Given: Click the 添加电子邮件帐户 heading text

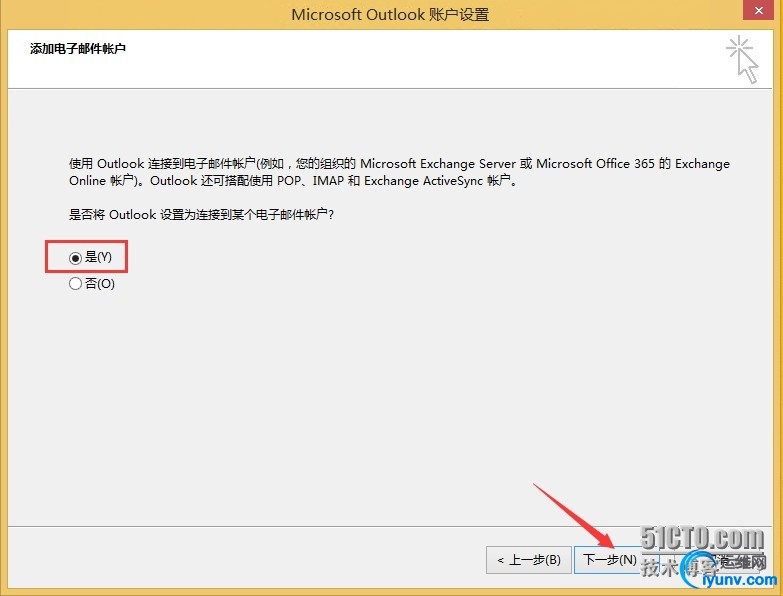Looking at the screenshot, I should pos(77,49).
